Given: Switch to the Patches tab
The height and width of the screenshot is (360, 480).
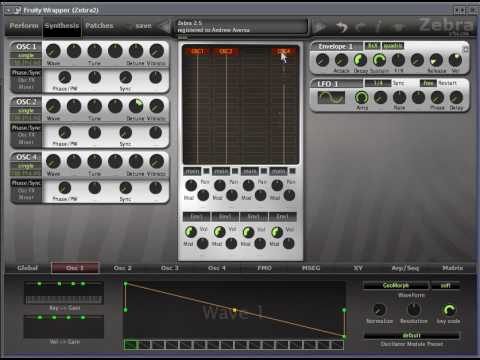Looking at the screenshot, I should (99, 26).
